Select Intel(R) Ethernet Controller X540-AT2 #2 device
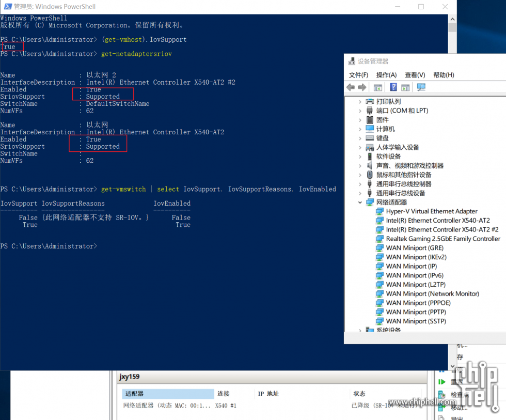Screen dimensions: 506x420 [442, 230]
